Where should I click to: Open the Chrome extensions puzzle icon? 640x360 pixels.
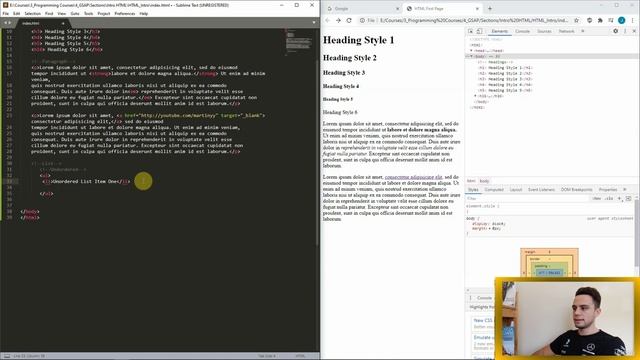[x=600, y=20]
